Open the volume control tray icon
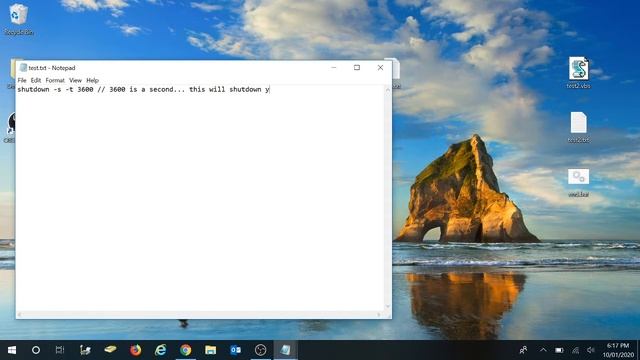640x360 pixels. [x=591, y=350]
